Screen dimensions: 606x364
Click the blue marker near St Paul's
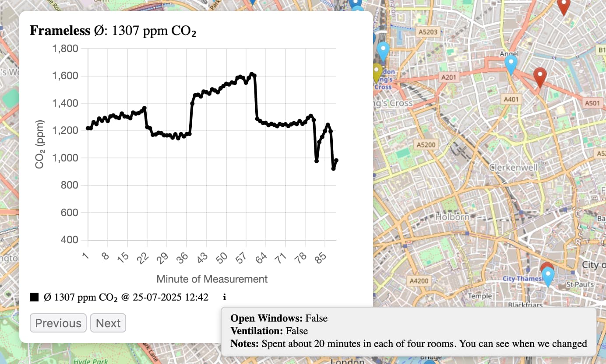click(x=548, y=276)
